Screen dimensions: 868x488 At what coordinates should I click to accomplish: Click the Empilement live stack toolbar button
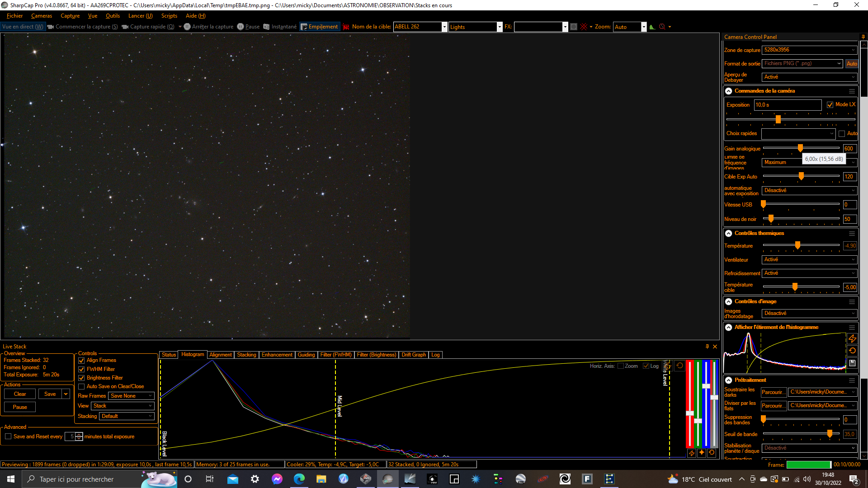(320, 27)
